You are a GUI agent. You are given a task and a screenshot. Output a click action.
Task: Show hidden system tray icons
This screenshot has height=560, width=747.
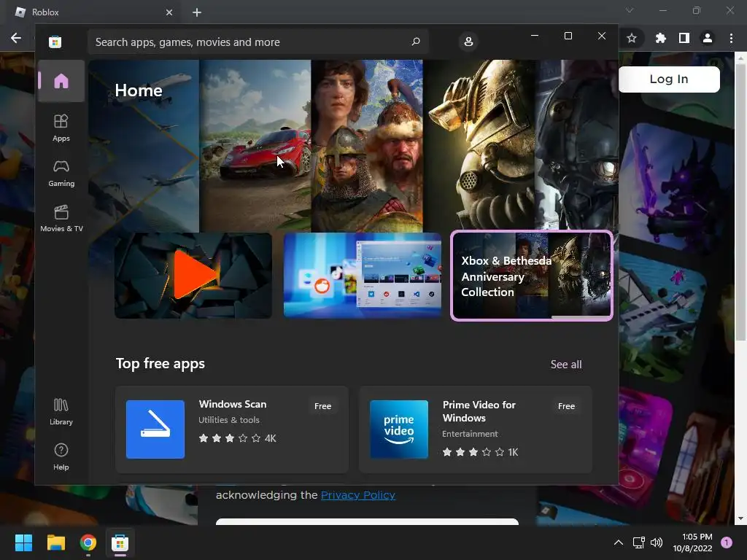pos(619,542)
